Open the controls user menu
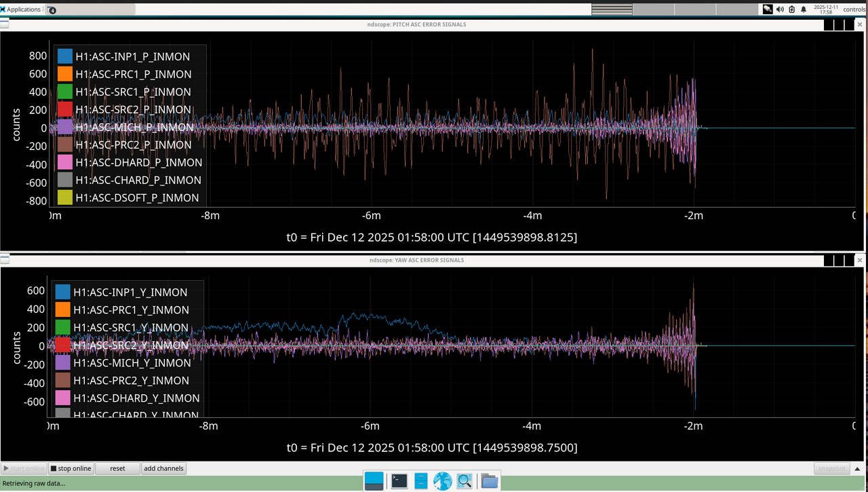 click(854, 10)
